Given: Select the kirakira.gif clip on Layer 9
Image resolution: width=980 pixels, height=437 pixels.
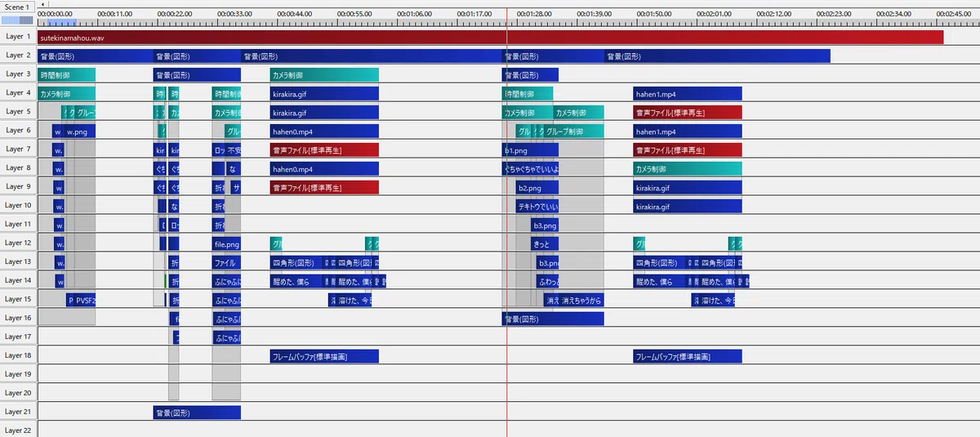Looking at the screenshot, I should click(688, 188).
